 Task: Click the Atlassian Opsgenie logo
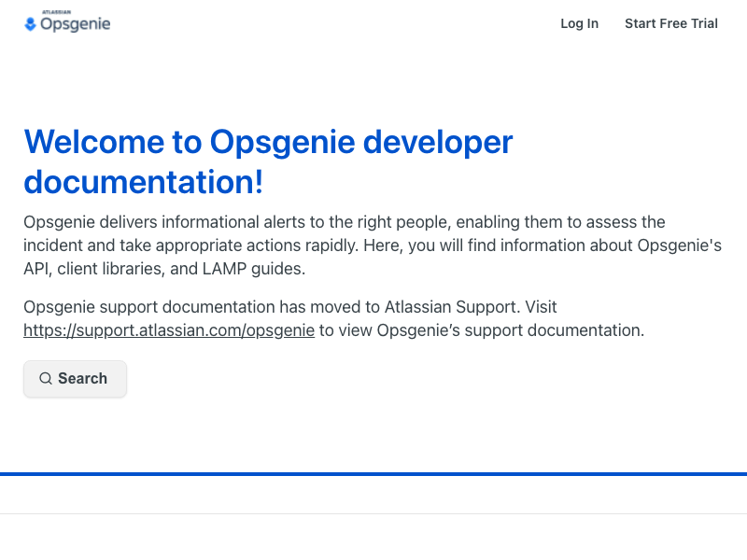(x=67, y=21)
